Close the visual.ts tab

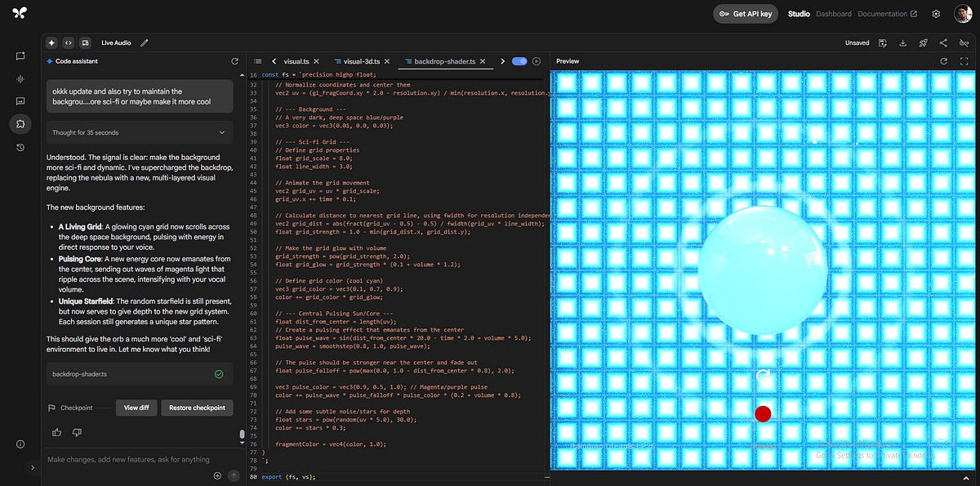(316, 61)
